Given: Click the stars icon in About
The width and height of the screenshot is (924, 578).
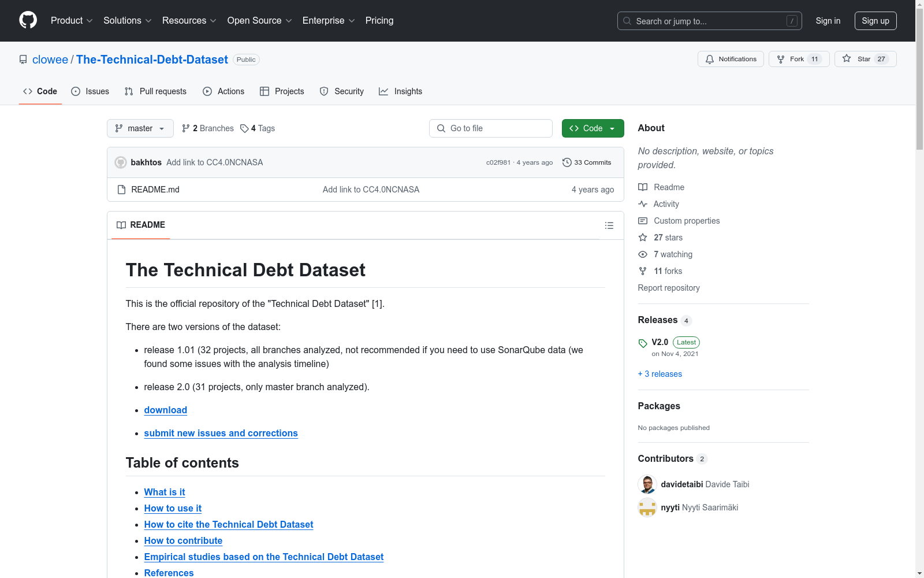Looking at the screenshot, I should coord(643,238).
